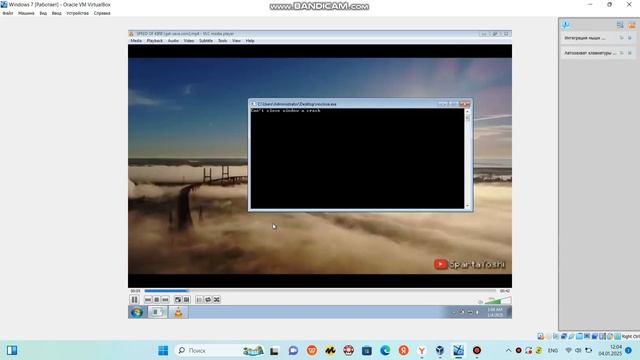Skip to next track in VLC
Screen dimensions: 640x360
click(165, 300)
